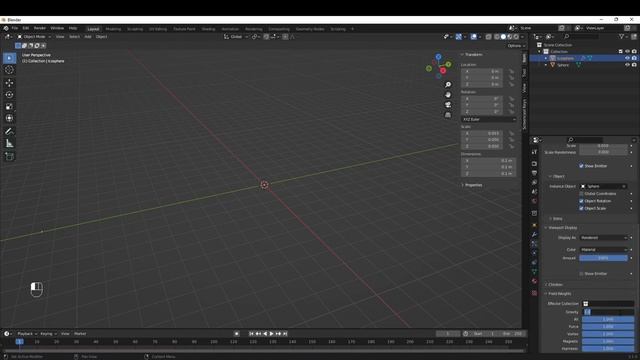This screenshot has height=360, width=640.
Task: Select the Cursor tool
Action: [9, 70]
